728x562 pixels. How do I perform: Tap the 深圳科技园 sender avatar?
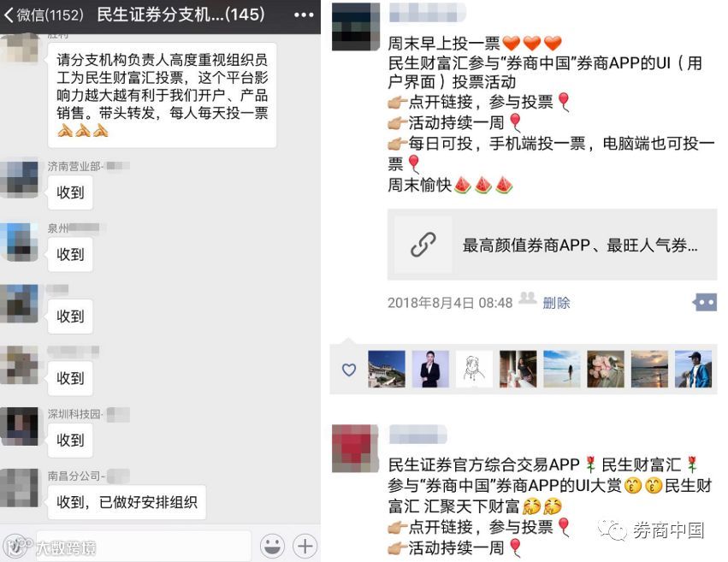pos(19,427)
